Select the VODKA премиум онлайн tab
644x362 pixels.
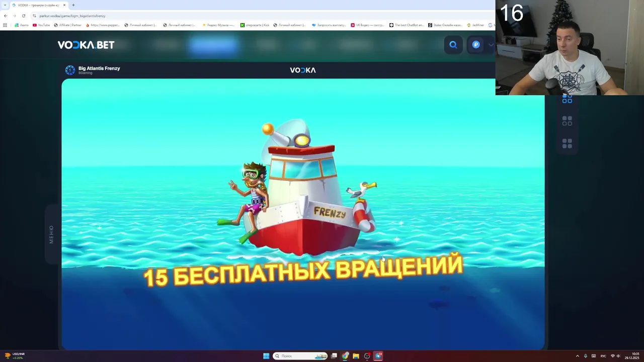38,5
